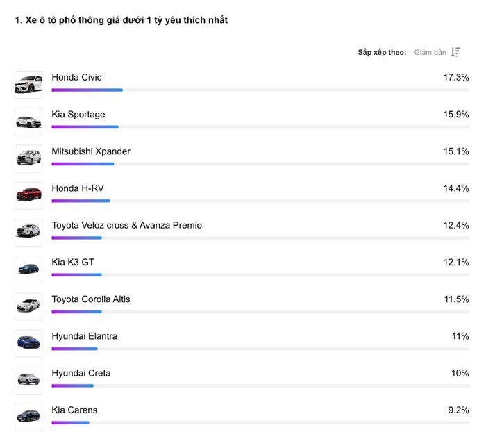
Task: Select the Kia K3 GT thumbnail
Action: tap(28, 269)
